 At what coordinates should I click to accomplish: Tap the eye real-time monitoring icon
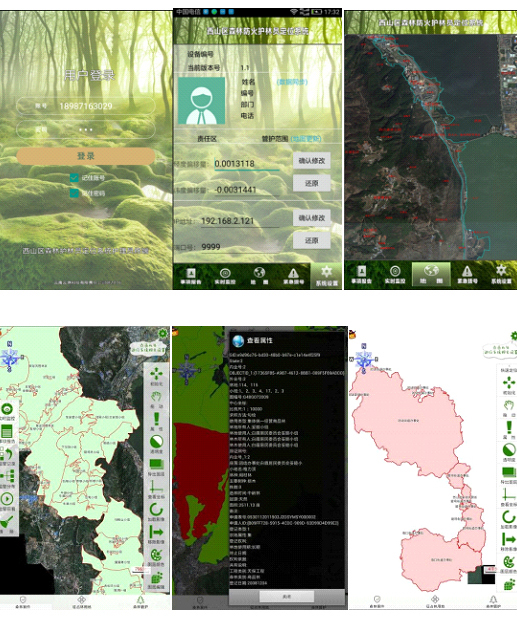[7, 409]
